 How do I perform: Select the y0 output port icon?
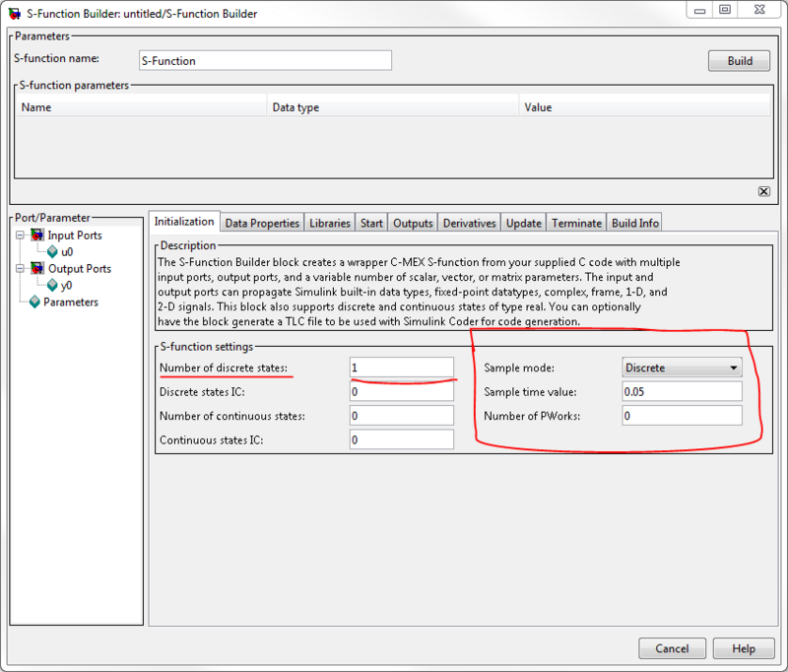click(52, 286)
